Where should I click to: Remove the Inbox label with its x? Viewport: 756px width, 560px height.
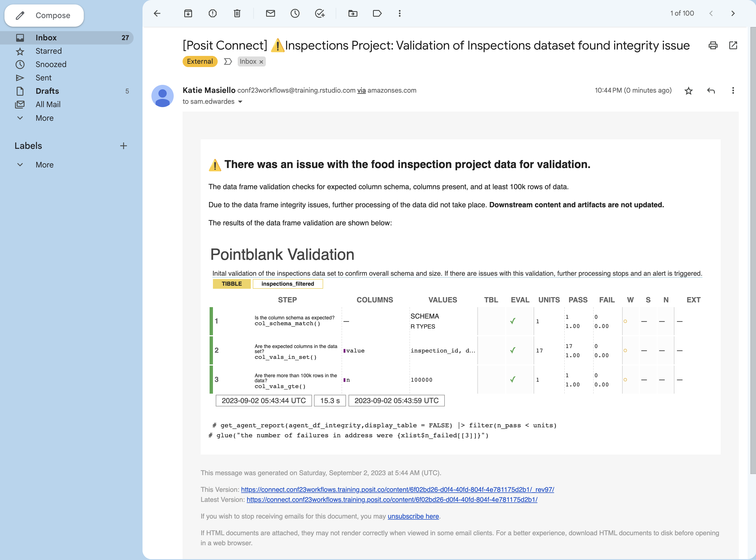tap(261, 62)
